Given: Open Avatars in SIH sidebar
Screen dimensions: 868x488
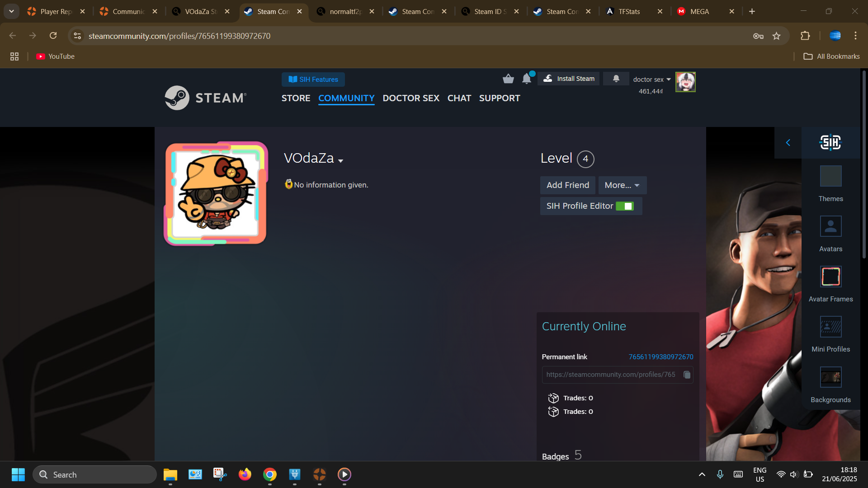Looking at the screenshot, I should click(830, 234).
